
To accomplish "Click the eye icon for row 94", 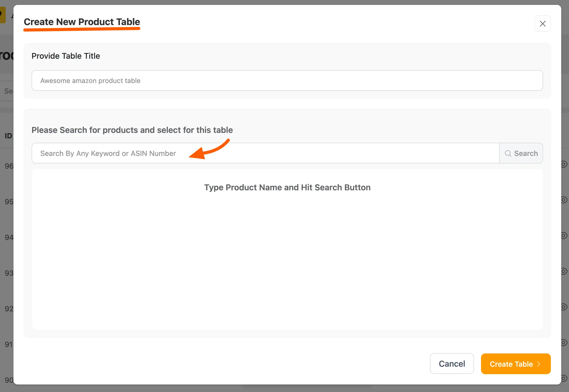I will (x=564, y=236).
